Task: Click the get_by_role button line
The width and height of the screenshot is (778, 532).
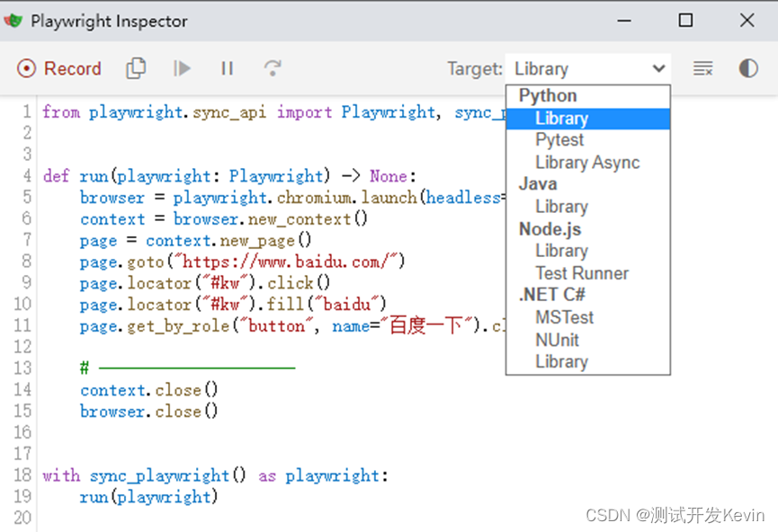Action: (x=292, y=326)
